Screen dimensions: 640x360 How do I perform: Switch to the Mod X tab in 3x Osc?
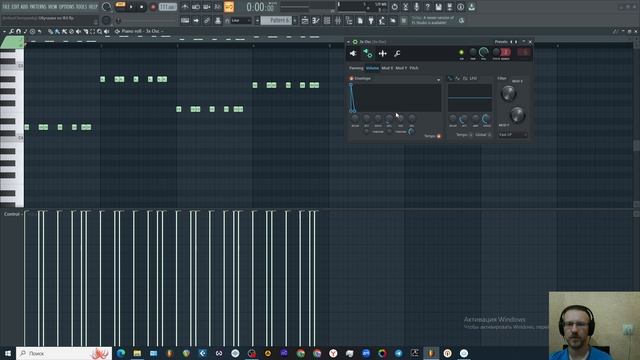[x=387, y=68]
